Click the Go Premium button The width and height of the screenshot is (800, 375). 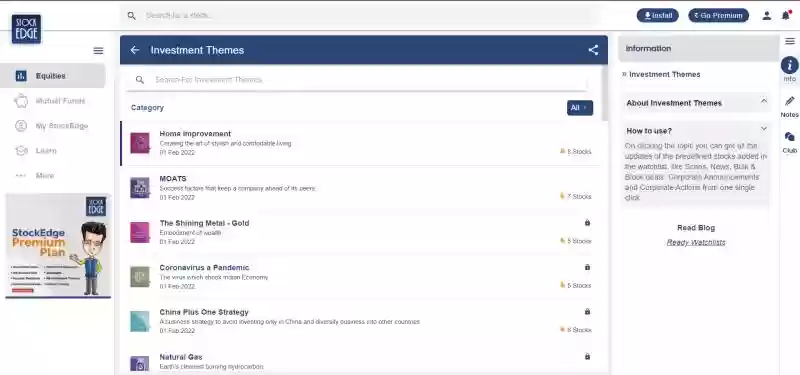click(x=718, y=15)
